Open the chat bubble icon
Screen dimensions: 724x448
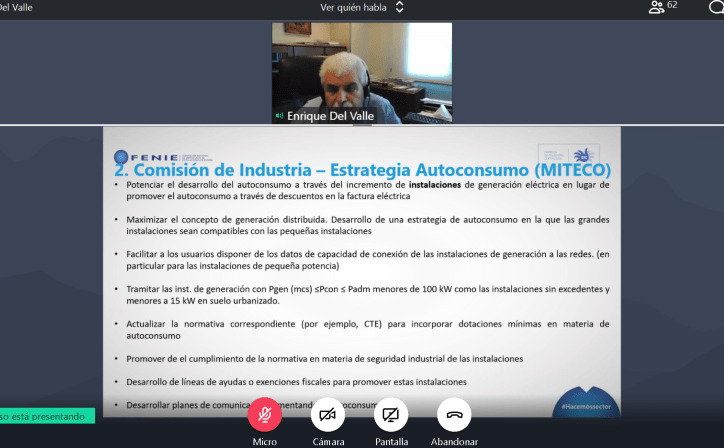point(717,7)
